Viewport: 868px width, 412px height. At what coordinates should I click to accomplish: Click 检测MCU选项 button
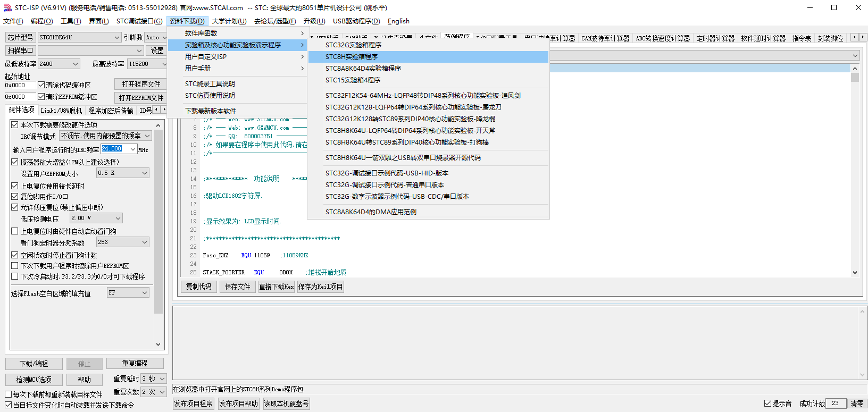click(x=34, y=380)
